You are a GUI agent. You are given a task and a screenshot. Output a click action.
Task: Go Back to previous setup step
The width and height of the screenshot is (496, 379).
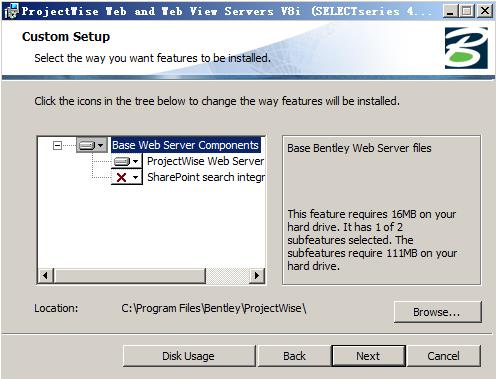point(294,356)
